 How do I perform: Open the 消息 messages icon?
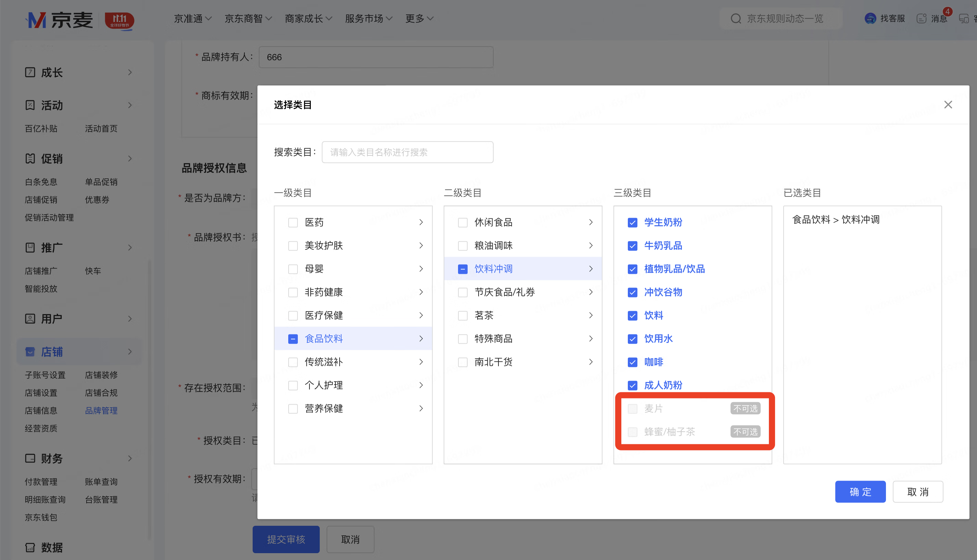(922, 18)
